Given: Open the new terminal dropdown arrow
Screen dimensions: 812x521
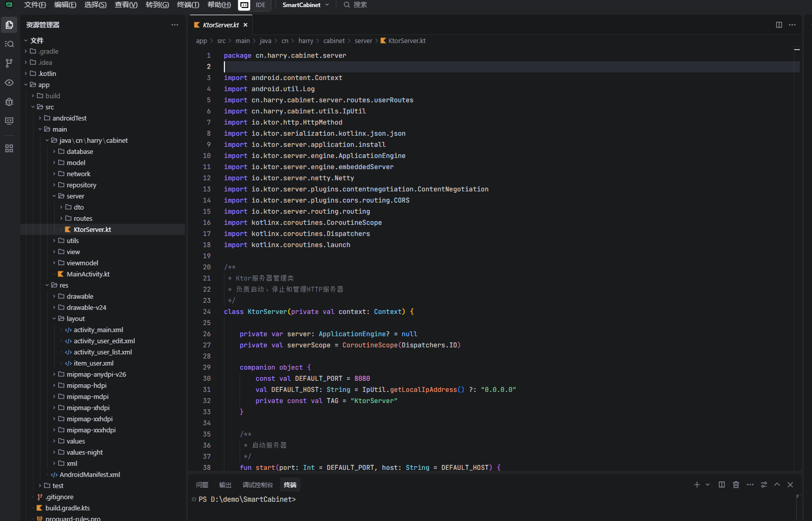Looking at the screenshot, I should point(708,485).
